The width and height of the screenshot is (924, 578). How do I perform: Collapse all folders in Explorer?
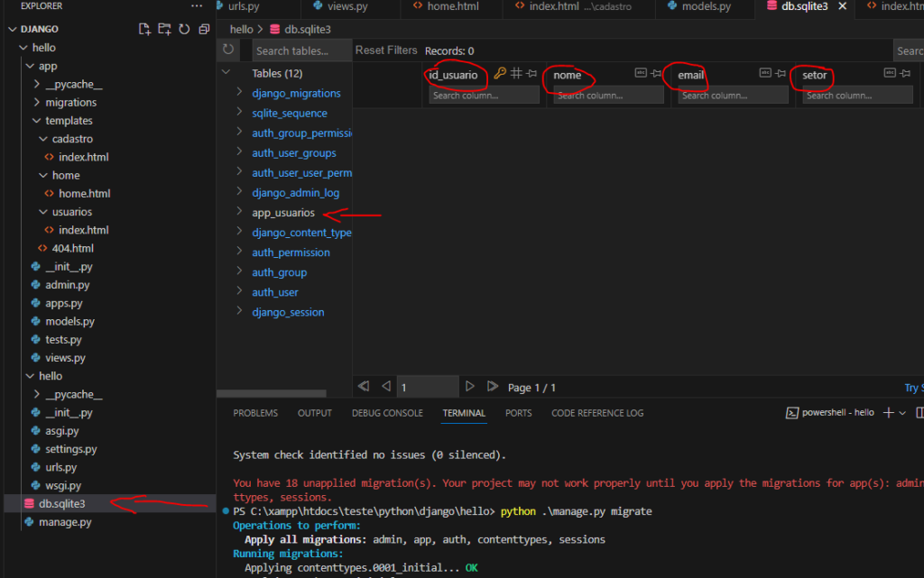(x=203, y=29)
